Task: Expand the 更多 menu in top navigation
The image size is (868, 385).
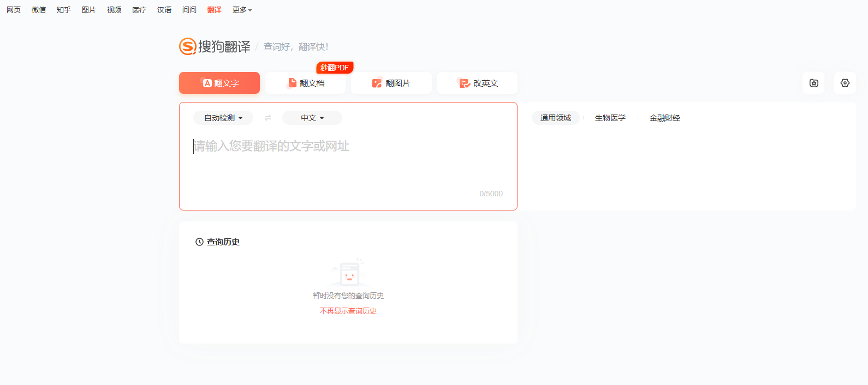Action: click(x=242, y=10)
